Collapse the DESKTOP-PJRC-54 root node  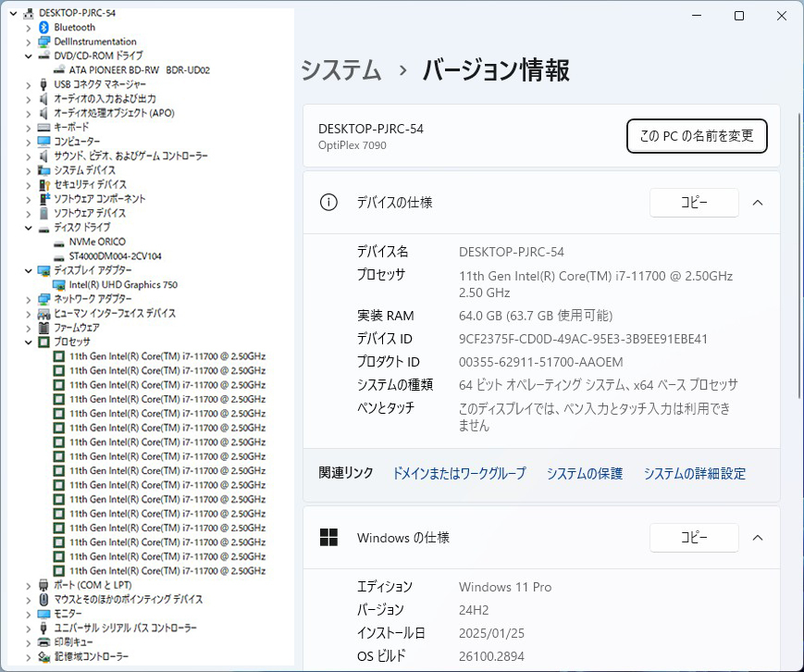tap(13, 13)
